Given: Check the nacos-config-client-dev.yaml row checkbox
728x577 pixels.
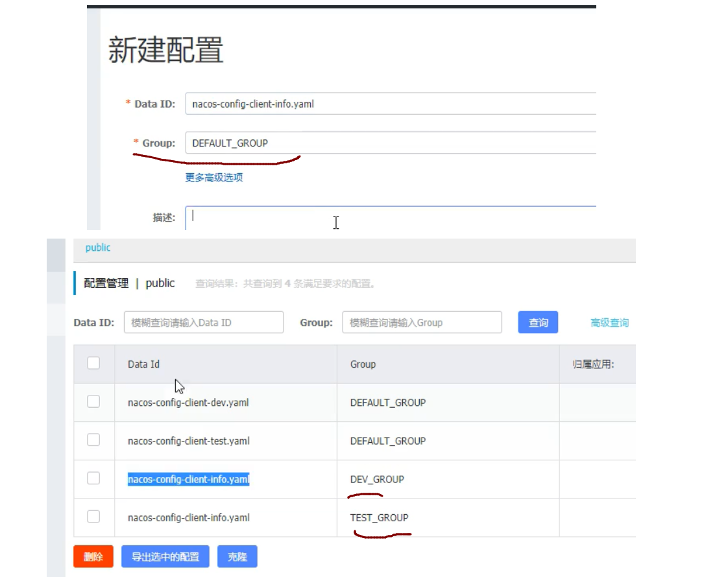Looking at the screenshot, I should (93, 401).
